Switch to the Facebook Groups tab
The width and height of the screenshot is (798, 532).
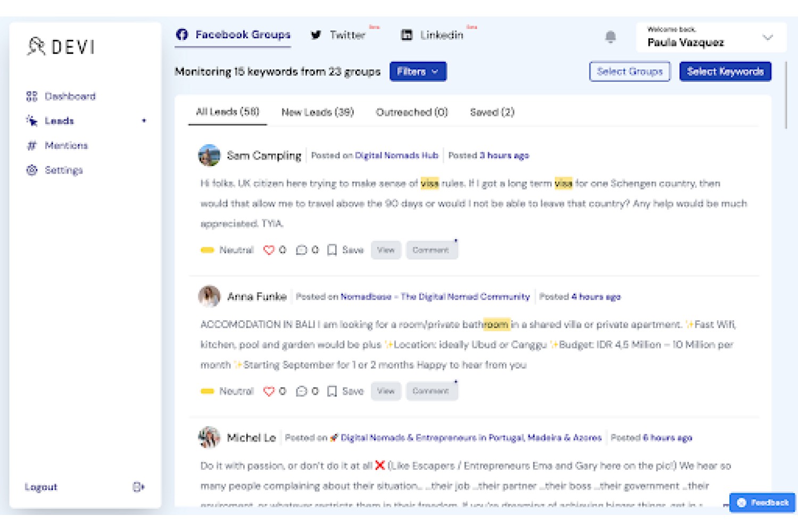(233, 35)
